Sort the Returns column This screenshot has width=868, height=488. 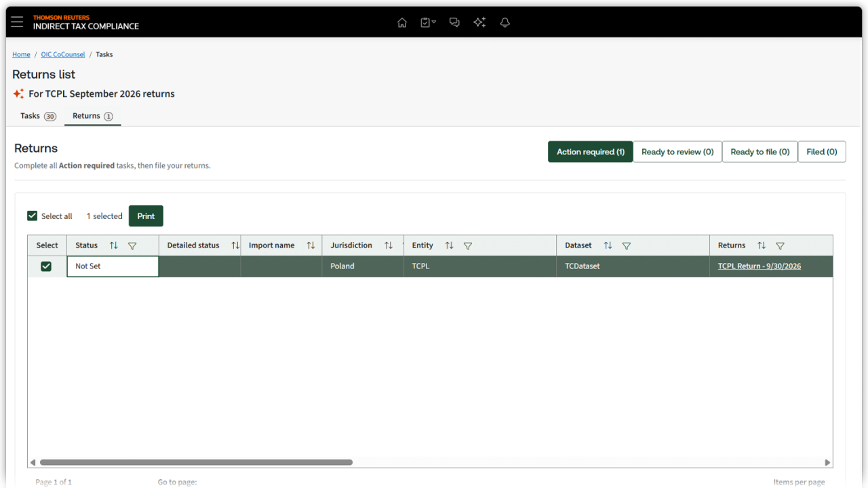[762, 245]
